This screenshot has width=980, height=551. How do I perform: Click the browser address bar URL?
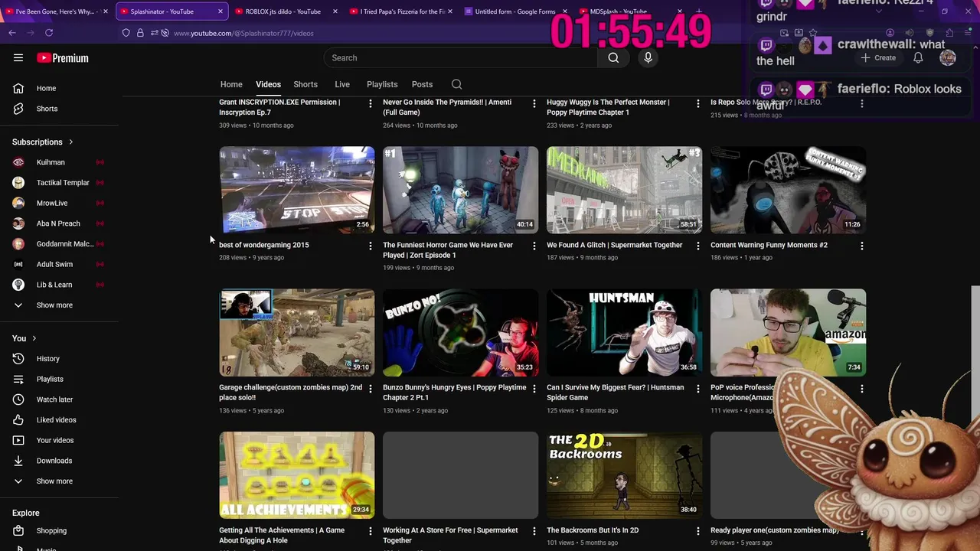coord(243,33)
